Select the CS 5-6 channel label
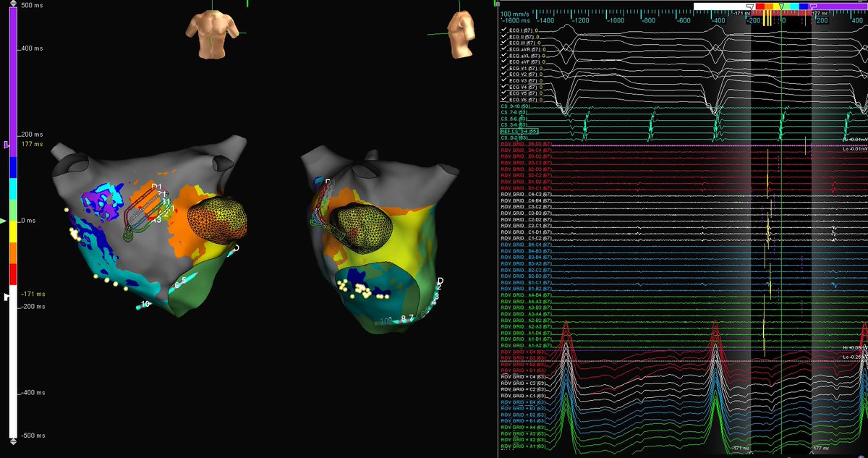This screenshot has height=458, width=868. point(514,119)
